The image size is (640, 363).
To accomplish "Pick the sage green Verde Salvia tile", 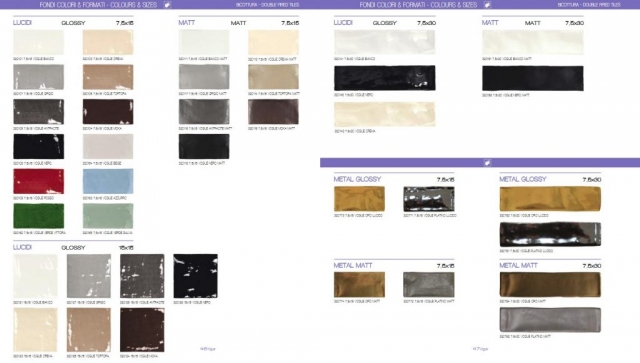I will [x=108, y=216].
